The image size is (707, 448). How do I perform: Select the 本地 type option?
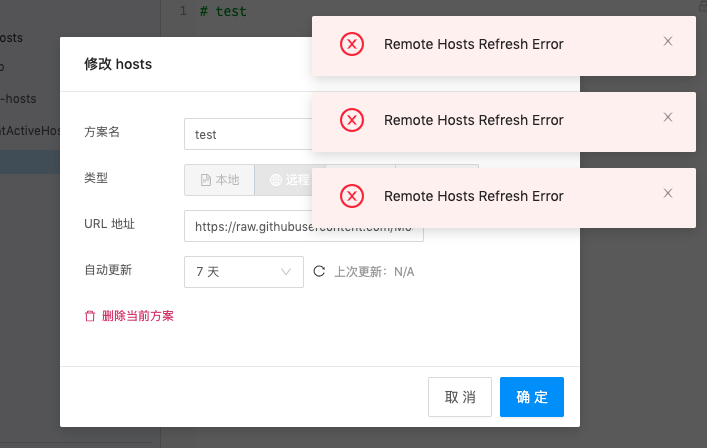219,180
